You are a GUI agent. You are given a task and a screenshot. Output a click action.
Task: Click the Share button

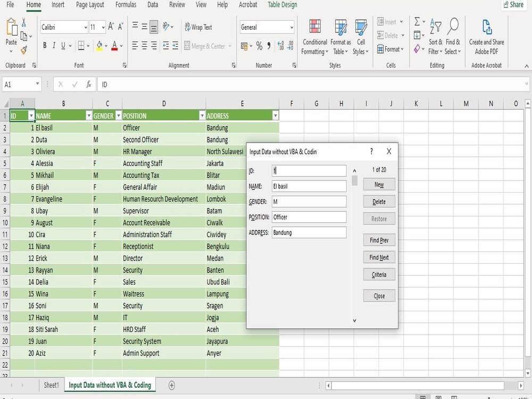(513, 5)
